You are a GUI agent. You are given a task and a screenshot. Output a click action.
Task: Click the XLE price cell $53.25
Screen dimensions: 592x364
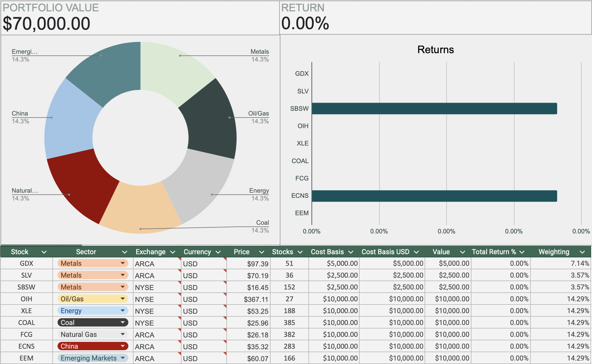[257, 311]
